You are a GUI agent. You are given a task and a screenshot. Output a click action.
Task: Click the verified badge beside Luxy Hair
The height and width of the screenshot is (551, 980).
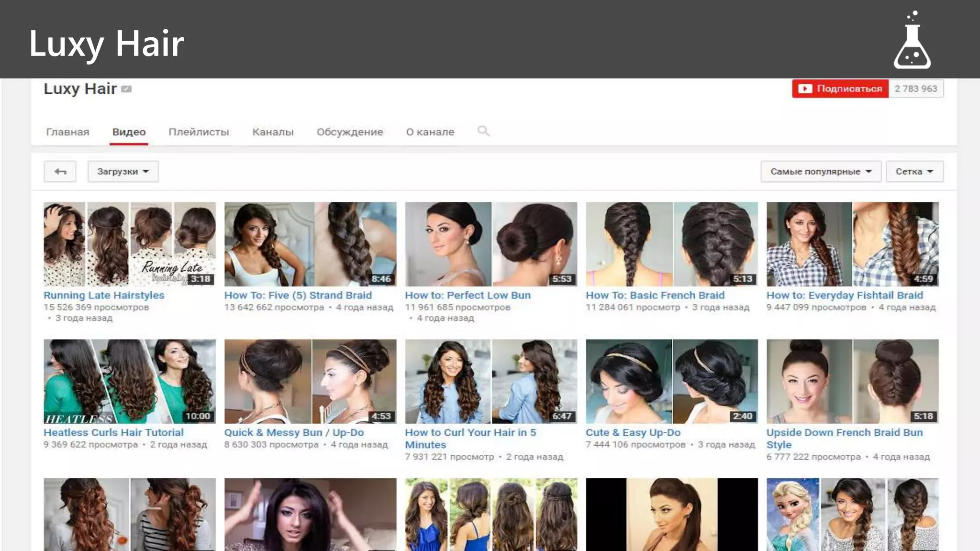coord(126,89)
